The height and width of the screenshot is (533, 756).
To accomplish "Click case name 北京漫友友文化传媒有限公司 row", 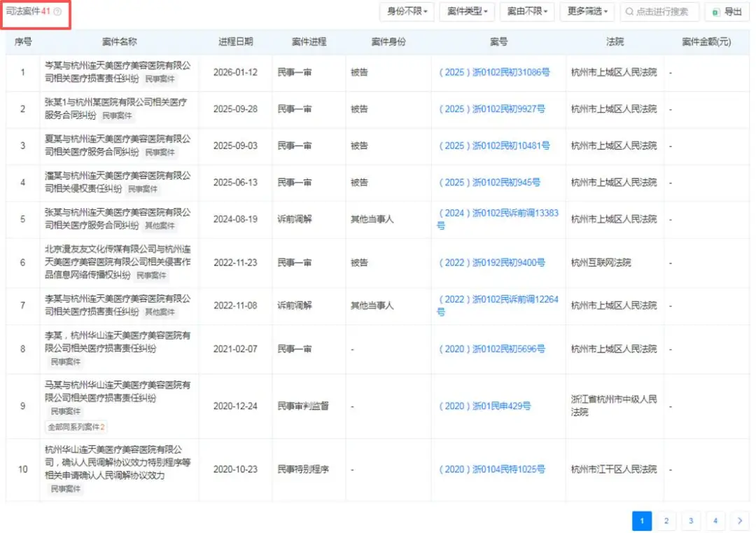I will (x=118, y=262).
